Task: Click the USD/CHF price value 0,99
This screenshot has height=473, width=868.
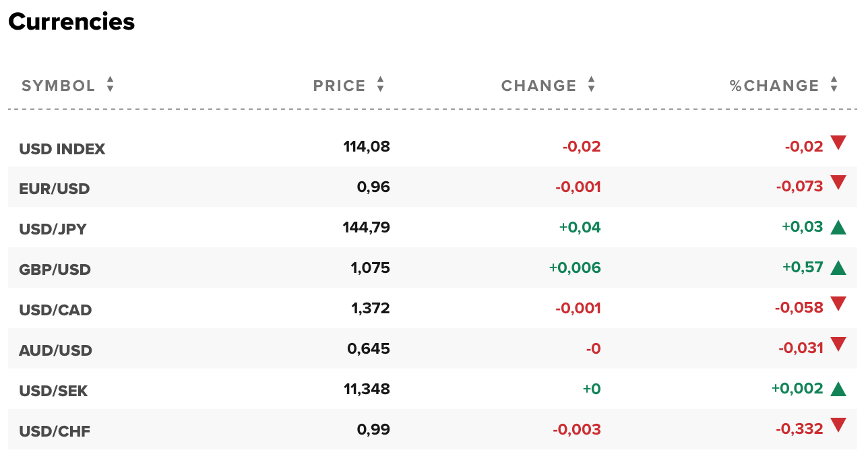Action: coord(373,429)
